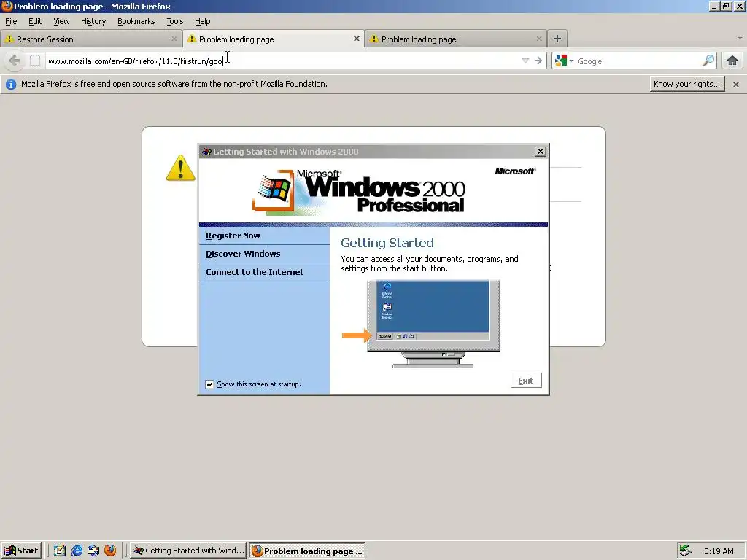Open a new tab with plus button
Image resolution: width=747 pixels, height=560 pixels.
557,39
